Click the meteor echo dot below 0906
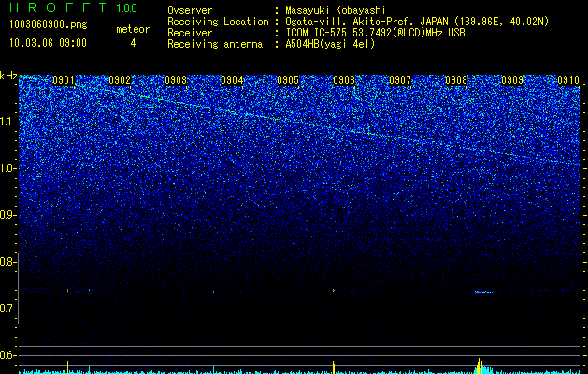 [334, 290]
